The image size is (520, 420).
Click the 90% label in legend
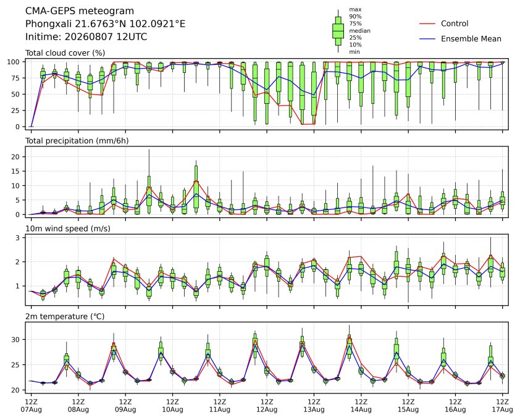point(355,16)
